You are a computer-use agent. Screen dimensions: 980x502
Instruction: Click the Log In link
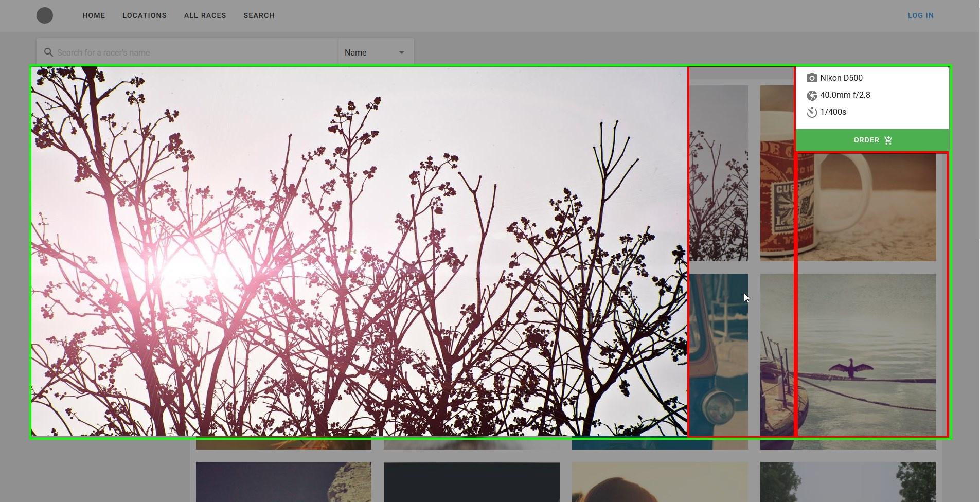click(x=920, y=15)
